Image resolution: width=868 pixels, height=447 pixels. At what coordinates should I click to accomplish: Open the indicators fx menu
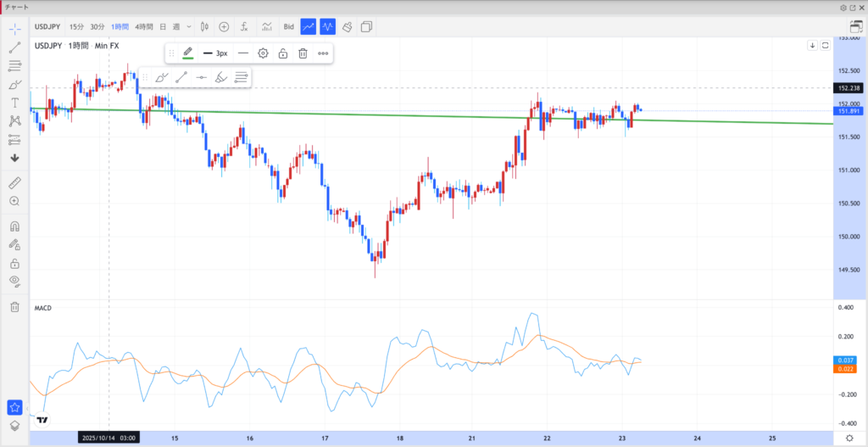244,27
